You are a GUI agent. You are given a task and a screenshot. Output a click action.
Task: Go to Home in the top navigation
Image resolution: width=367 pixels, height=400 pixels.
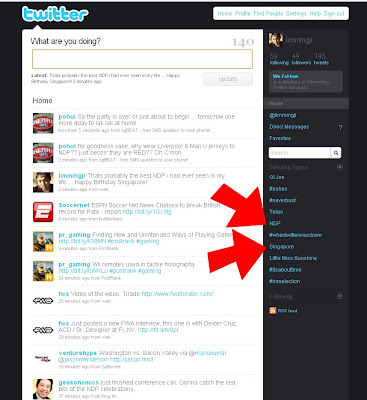click(225, 14)
